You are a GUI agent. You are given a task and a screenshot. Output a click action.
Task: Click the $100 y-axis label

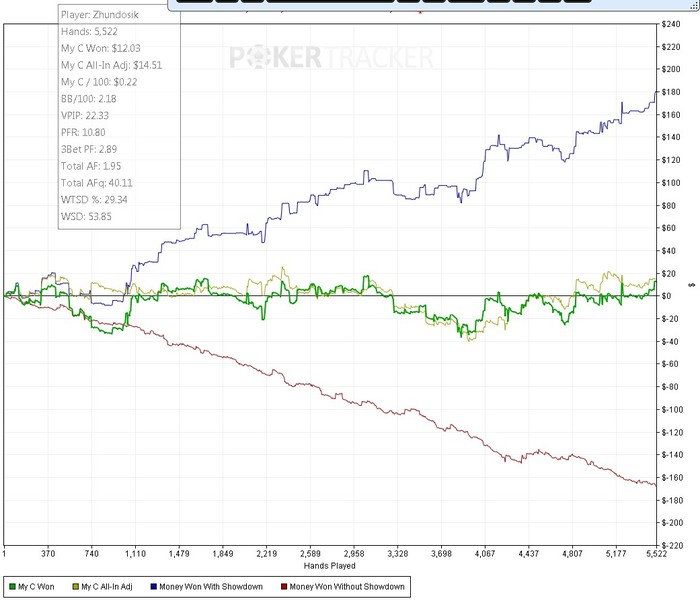[671, 183]
